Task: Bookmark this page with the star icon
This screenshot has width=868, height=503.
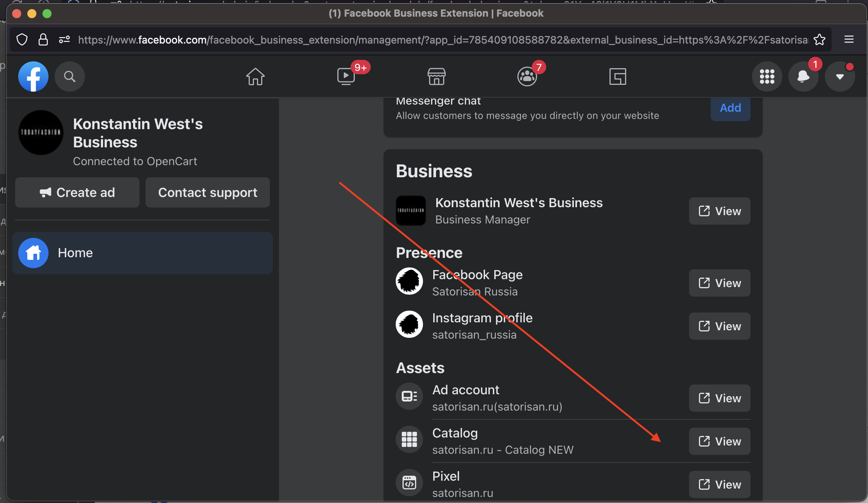Action: coord(819,39)
